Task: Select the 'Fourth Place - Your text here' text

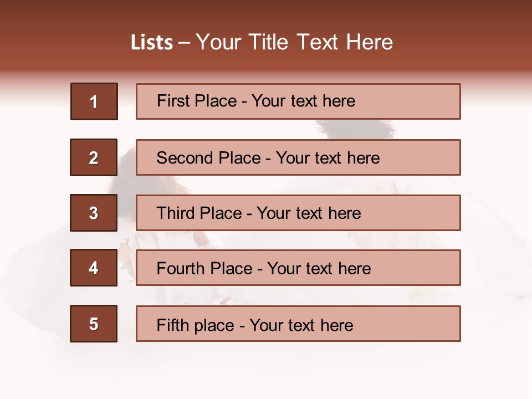Action: (264, 269)
